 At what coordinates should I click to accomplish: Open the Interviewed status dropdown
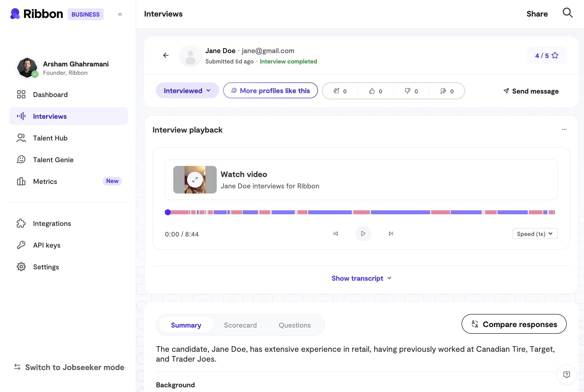click(187, 91)
